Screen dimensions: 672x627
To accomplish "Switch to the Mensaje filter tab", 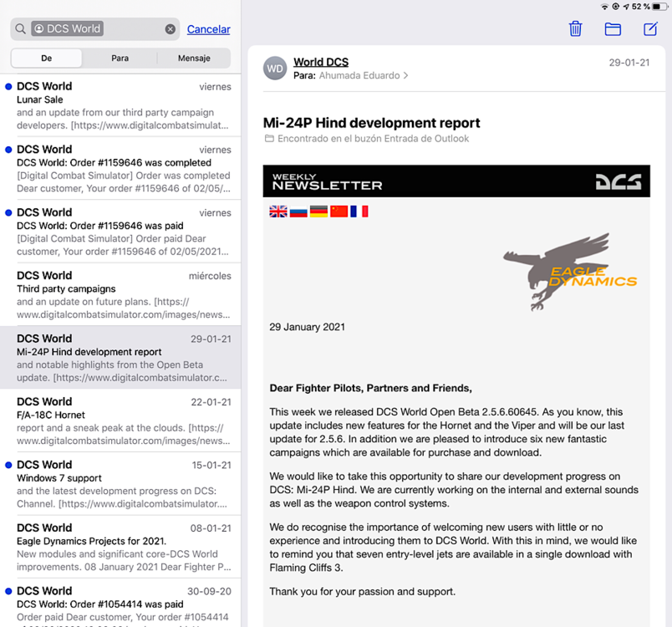I will [194, 58].
